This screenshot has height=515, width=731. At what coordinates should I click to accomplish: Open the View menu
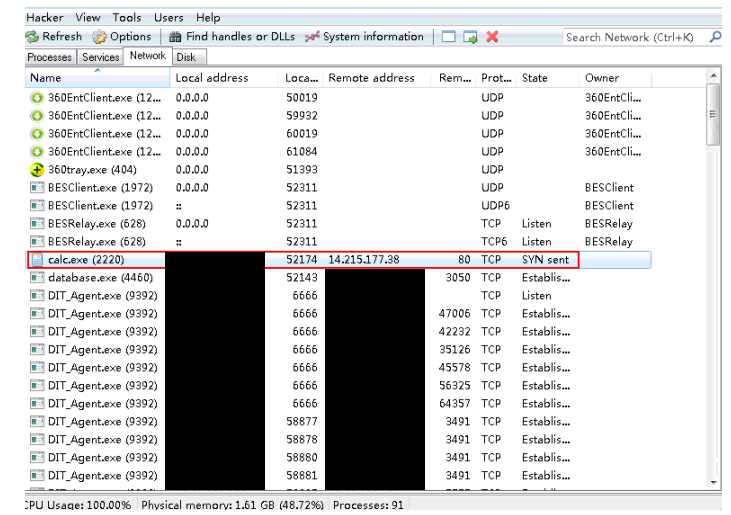pyautogui.click(x=88, y=18)
